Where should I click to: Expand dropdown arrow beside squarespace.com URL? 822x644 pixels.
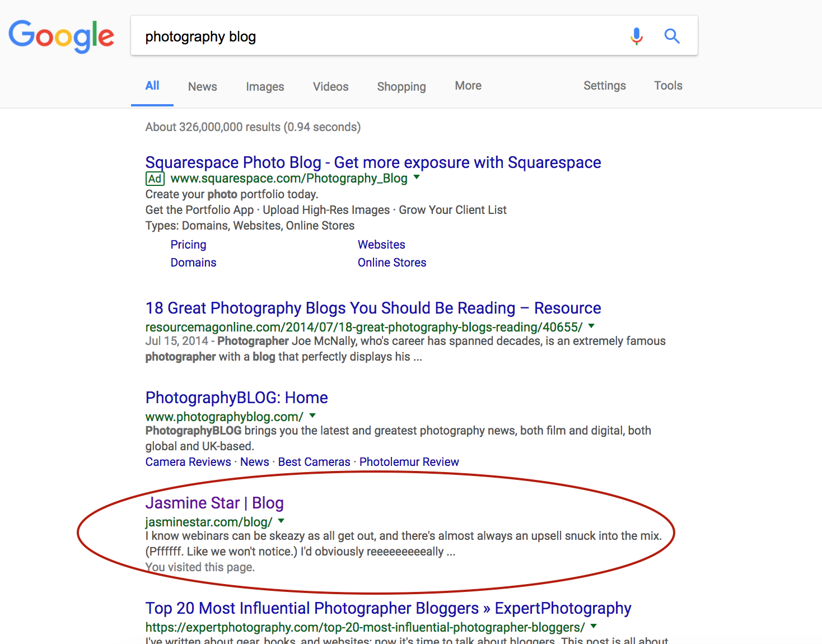click(x=417, y=177)
